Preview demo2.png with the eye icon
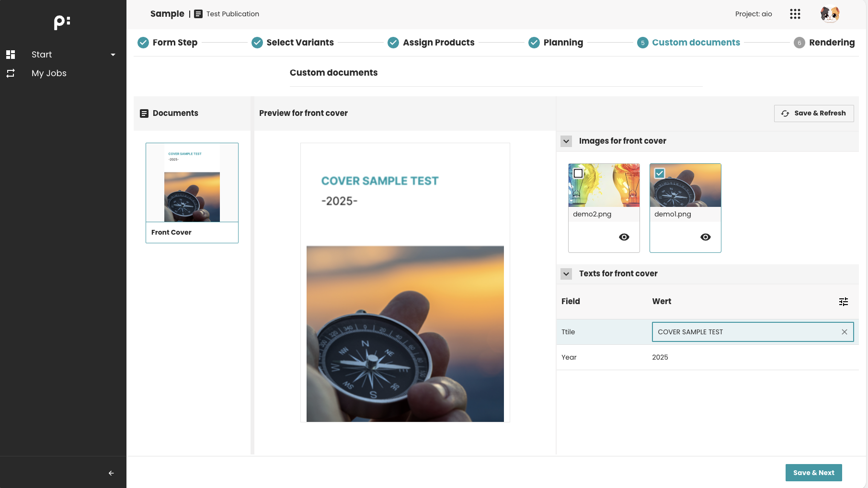 coord(624,237)
